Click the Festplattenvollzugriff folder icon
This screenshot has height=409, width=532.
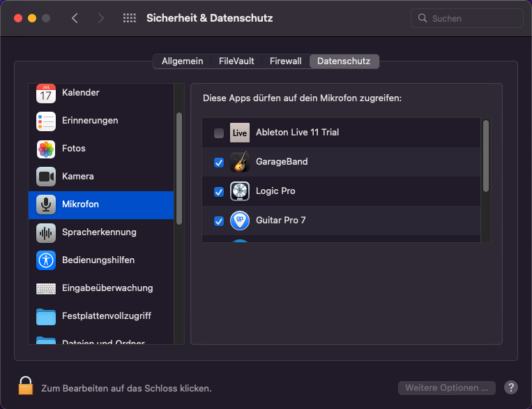point(46,317)
